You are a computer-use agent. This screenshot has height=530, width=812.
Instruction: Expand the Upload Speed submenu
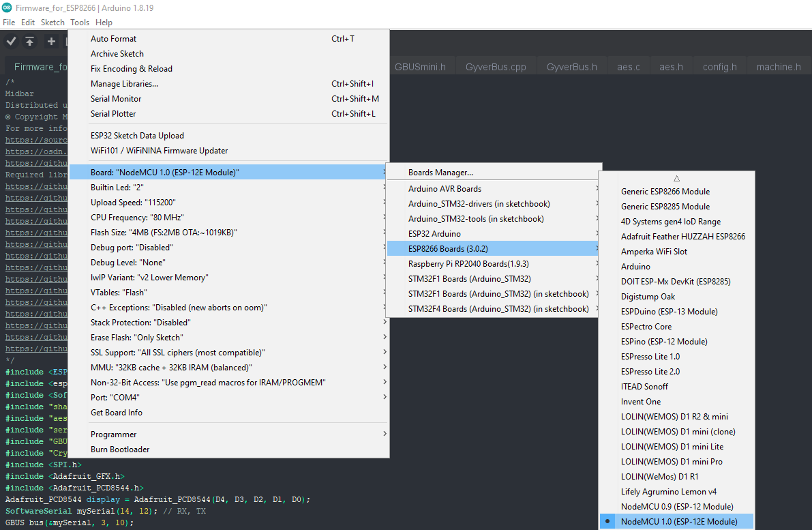coord(229,202)
